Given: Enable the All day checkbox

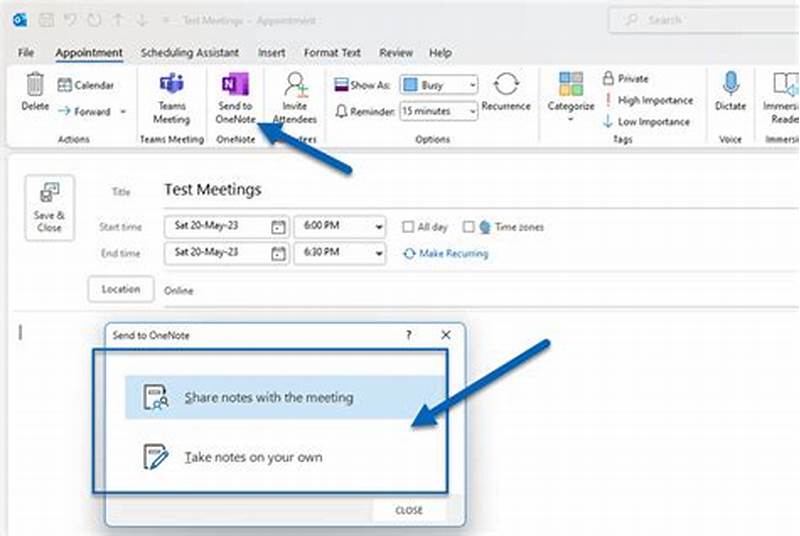Looking at the screenshot, I should click(408, 227).
